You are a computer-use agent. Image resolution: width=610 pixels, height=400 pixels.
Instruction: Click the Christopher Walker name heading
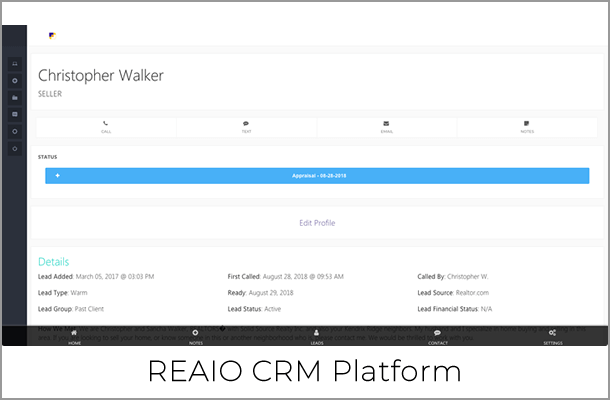pos(101,75)
